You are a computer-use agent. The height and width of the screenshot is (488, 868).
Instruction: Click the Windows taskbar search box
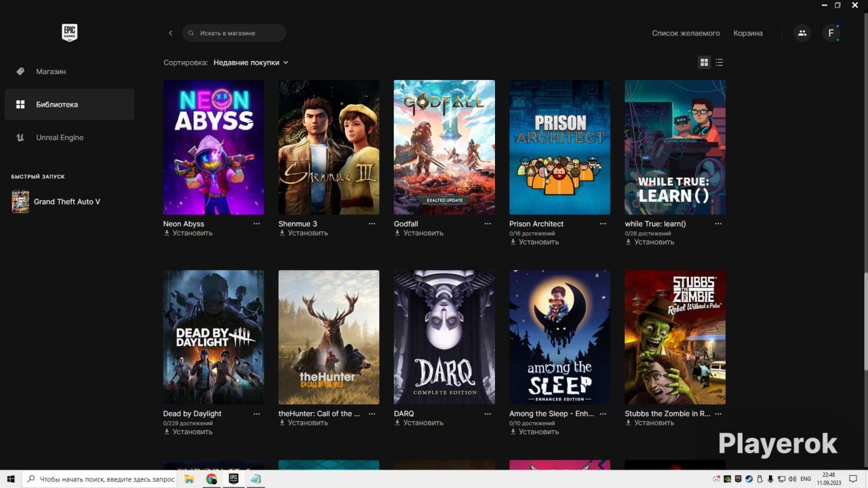(x=100, y=479)
